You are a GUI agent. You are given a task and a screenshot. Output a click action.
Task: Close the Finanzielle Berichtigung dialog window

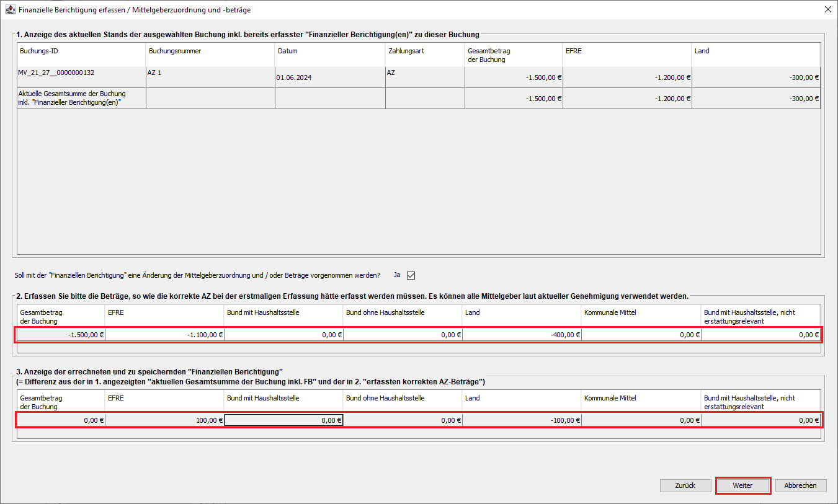pyautogui.click(x=827, y=10)
